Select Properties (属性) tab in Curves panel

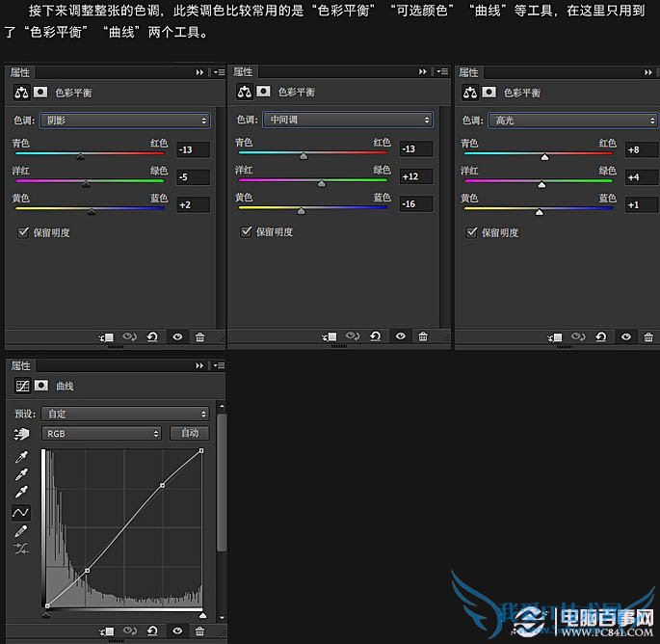point(20,365)
